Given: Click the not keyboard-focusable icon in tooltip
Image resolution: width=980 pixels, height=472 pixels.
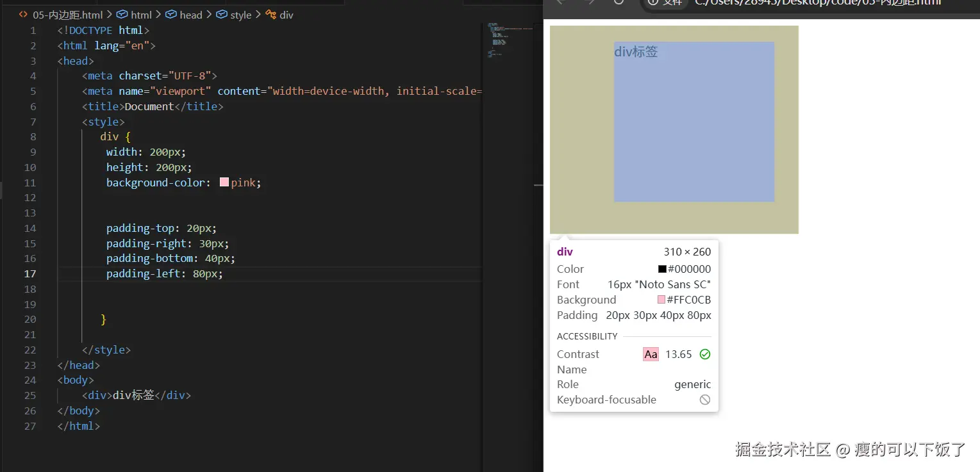Looking at the screenshot, I should 705,400.
